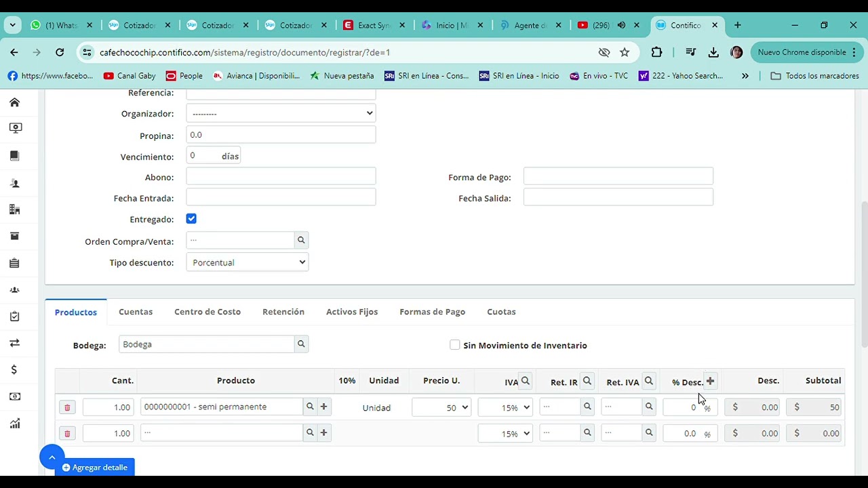868x488 pixels.
Task: Switch to the Cuentas tab
Action: pos(136,312)
